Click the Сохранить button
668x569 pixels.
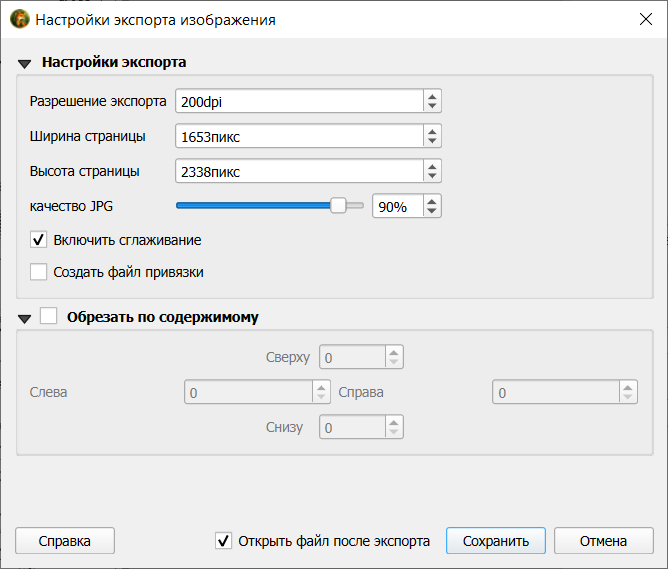click(x=496, y=541)
